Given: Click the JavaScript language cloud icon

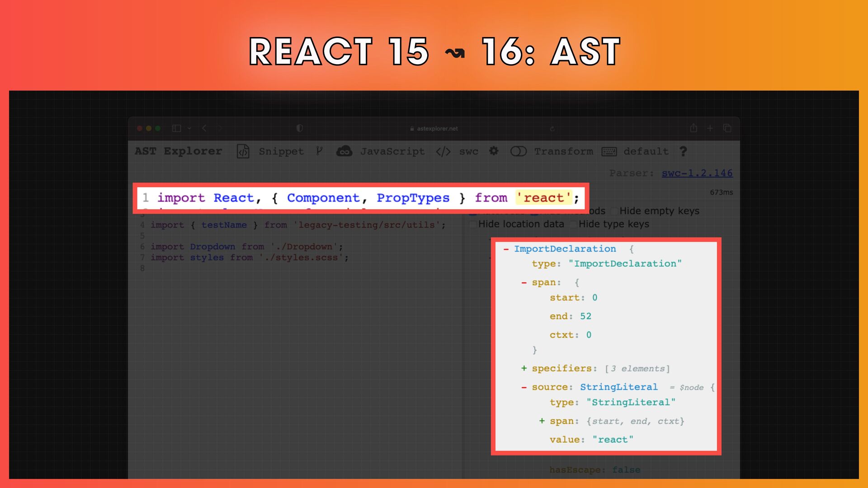Looking at the screenshot, I should (344, 151).
